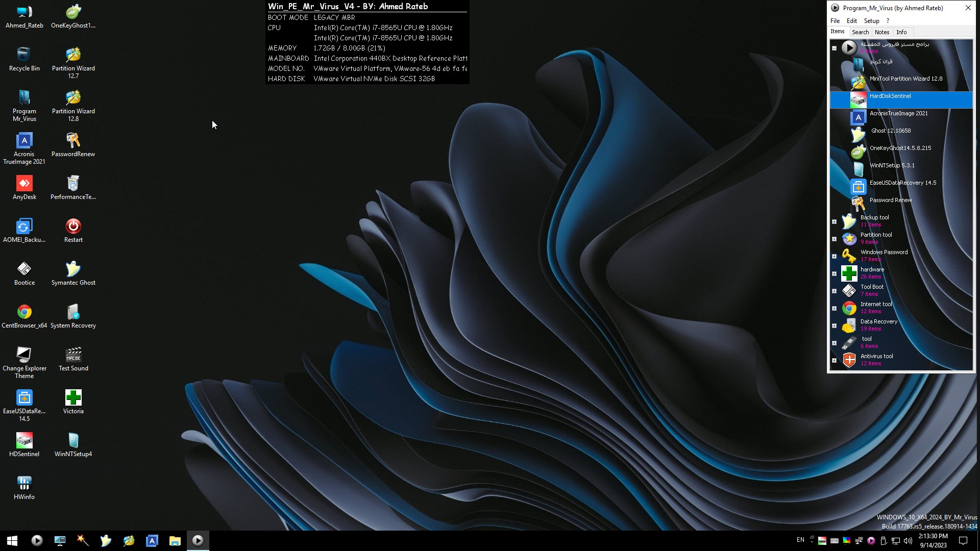Expand the Partition tool group
The image size is (980, 551).
tap(835, 239)
